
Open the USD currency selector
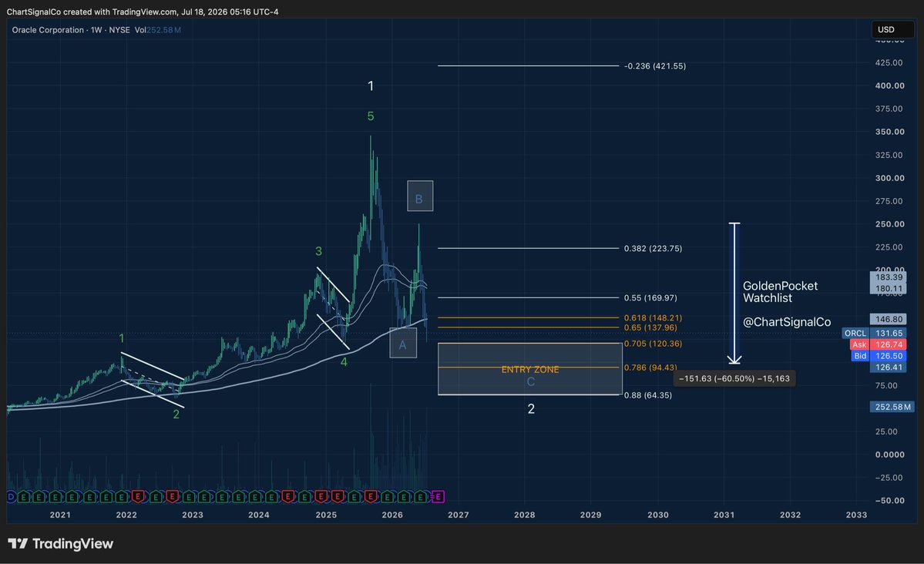(x=892, y=29)
